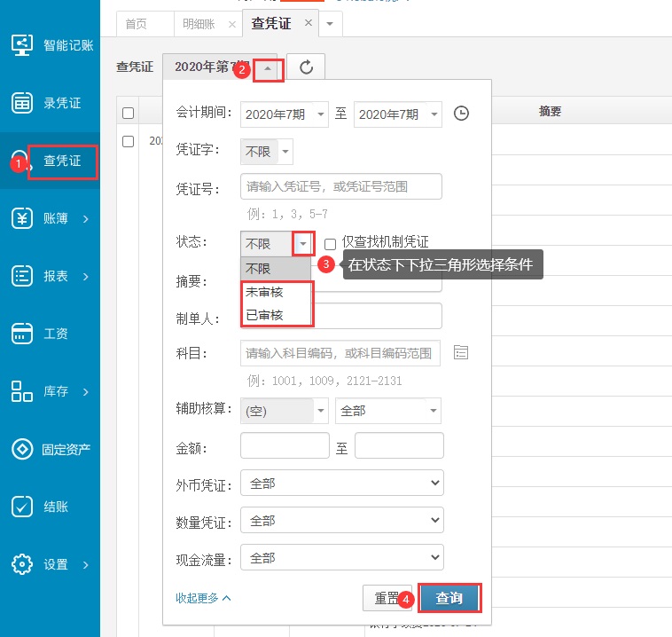Open 结账 closing in the sidebar

(x=50, y=507)
